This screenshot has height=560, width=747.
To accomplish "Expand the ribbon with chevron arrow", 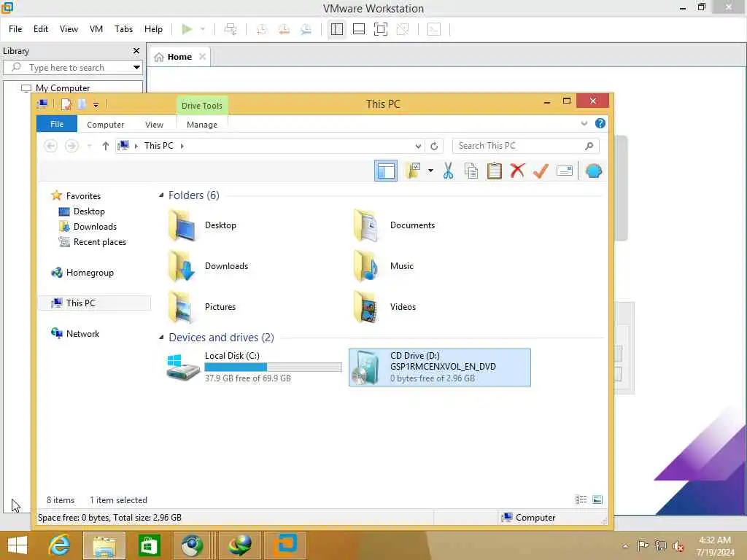I will point(584,124).
